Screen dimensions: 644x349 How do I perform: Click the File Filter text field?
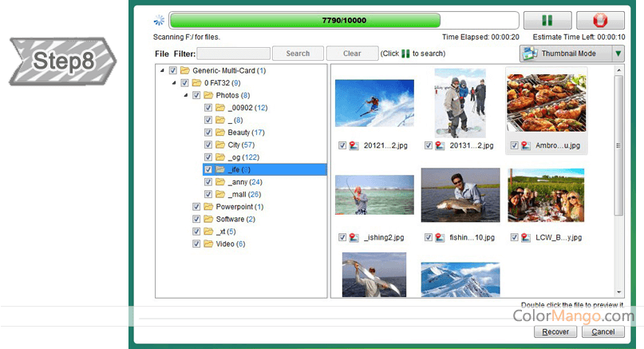[x=233, y=54]
